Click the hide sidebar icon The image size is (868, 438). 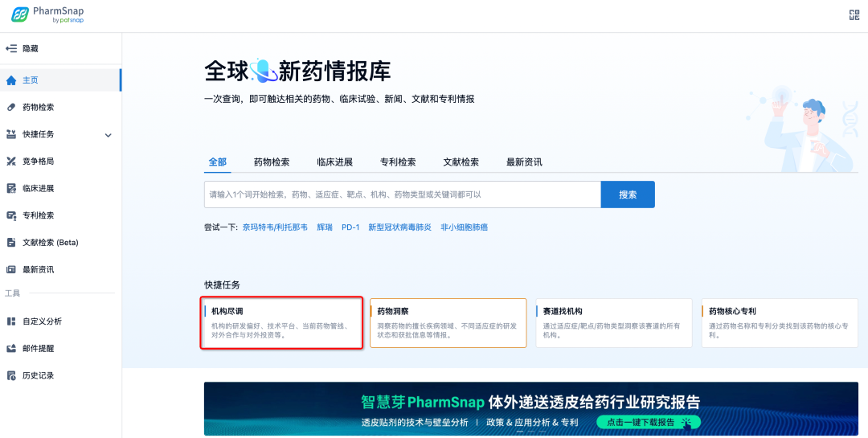click(11, 49)
